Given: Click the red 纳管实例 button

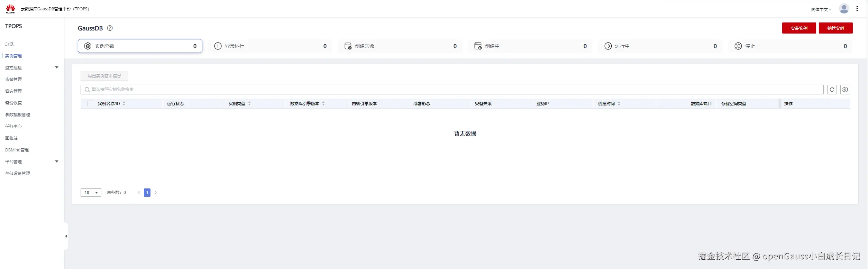Looking at the screenshot, I should pos(835,28).
